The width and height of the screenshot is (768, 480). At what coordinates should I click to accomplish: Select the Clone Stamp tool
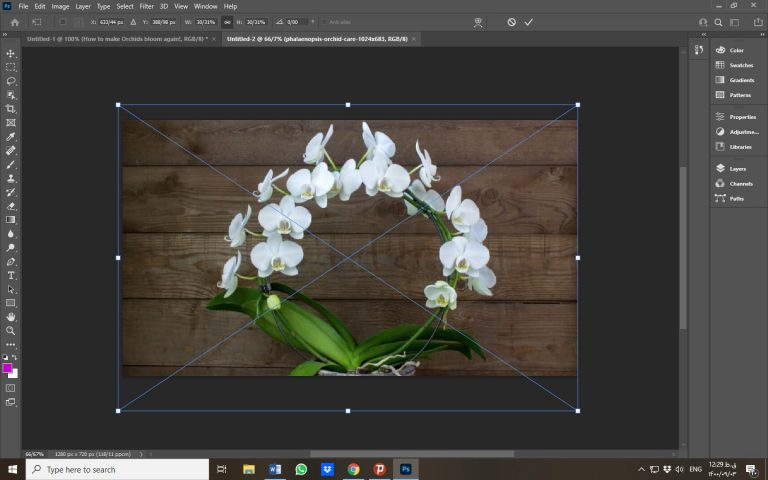(x=11, y=178)
